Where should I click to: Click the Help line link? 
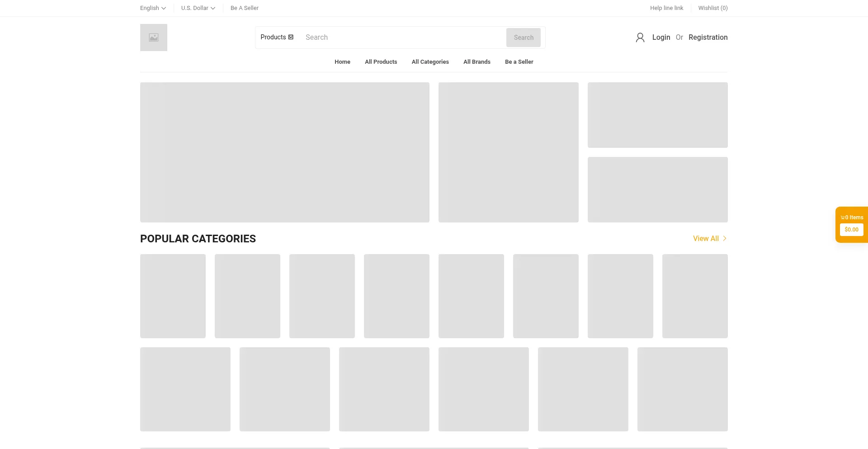(666, 8)
